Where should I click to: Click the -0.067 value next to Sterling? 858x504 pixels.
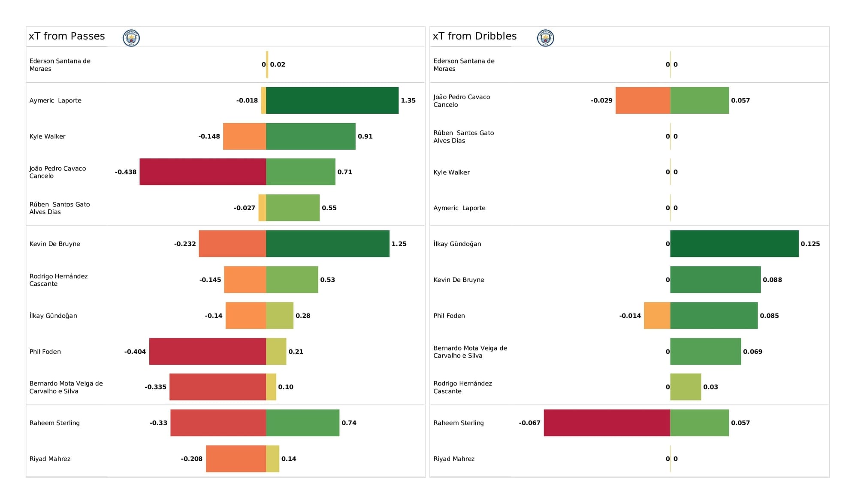click(530, 423)
